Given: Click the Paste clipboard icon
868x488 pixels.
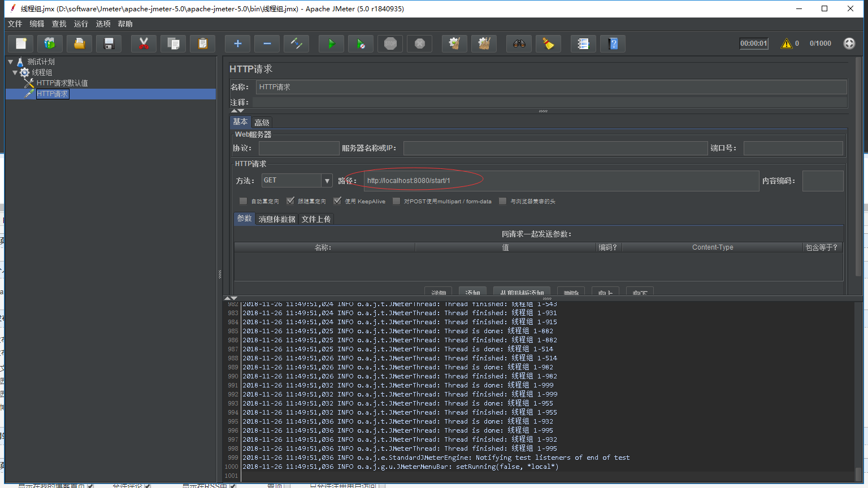Looking at the screenshot, I should [203, 43].
